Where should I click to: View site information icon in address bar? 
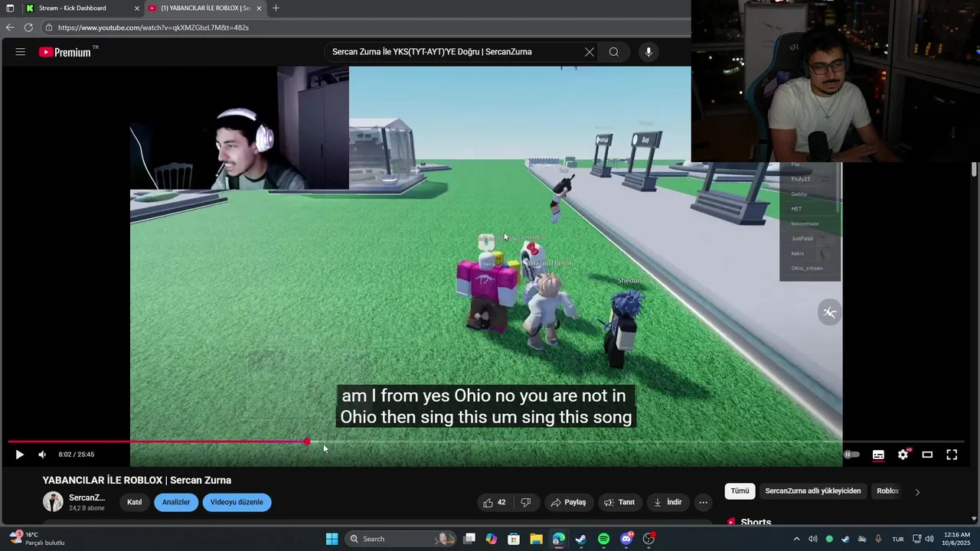click(49, 28)
